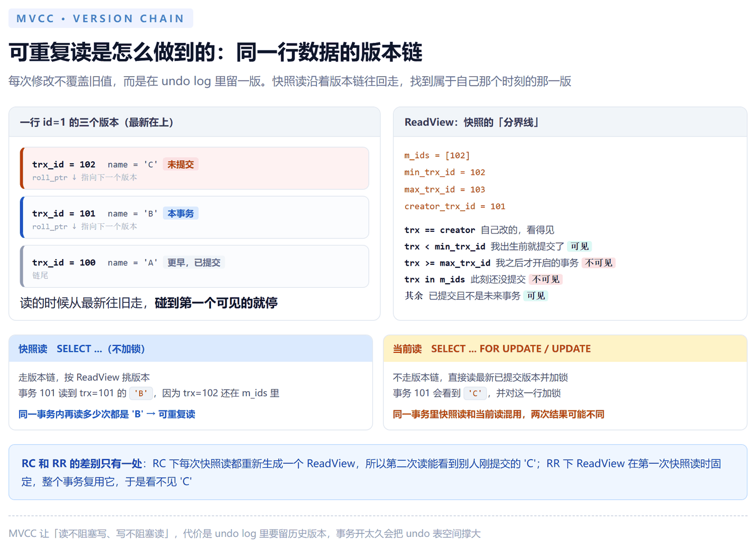Click "roll_ptr" line under trx_id = 101
756x548 pixels.
(85, 226)
